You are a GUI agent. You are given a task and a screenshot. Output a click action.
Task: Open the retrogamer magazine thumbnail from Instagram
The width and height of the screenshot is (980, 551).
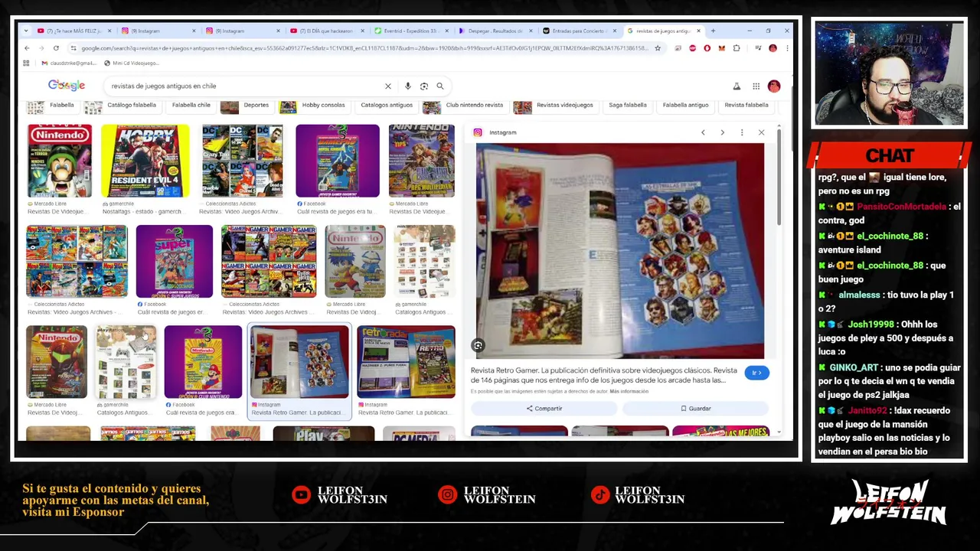click(x=406, y=362)
